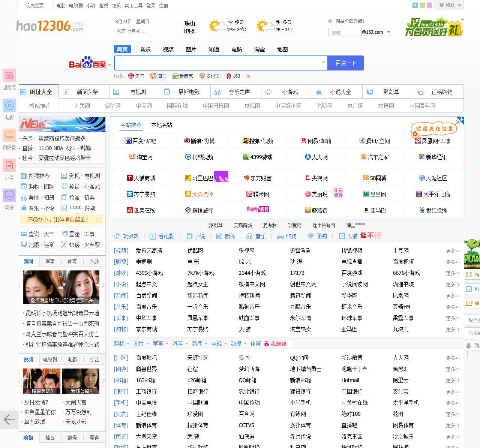Click the 电影 play icon in sidebar
Image resolution: width=480 pixels, height=448 pixels.
[9, 105]
